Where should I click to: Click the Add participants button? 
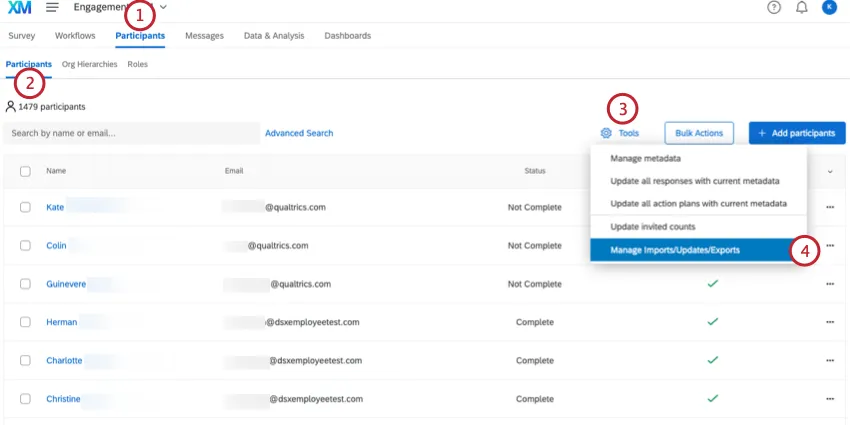(x=796, y=133)
